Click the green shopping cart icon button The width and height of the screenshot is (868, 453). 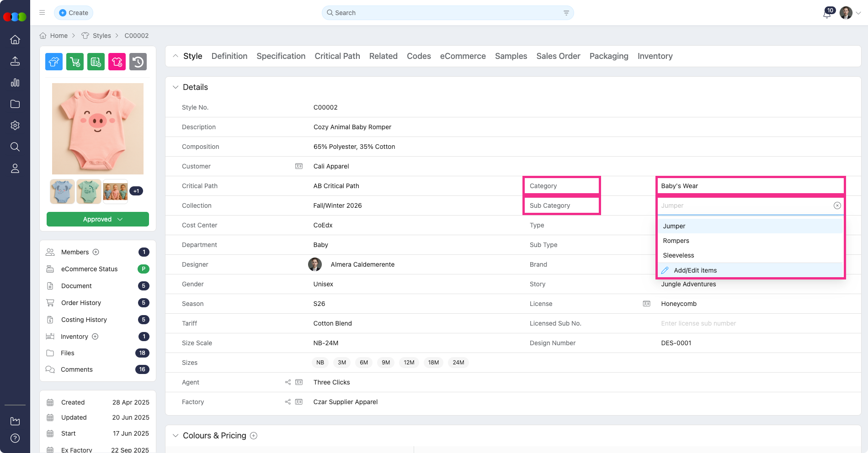coord(75,62)
